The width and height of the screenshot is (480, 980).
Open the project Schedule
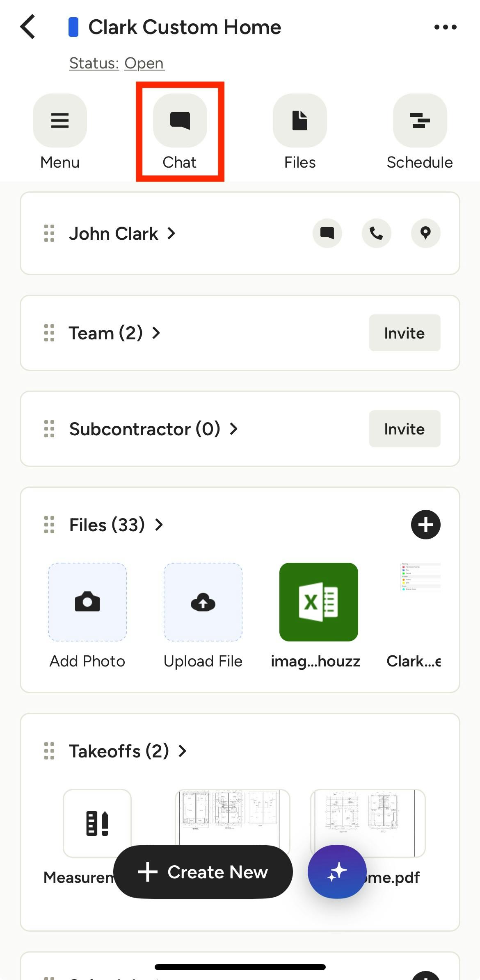click(x=420, y=121)
